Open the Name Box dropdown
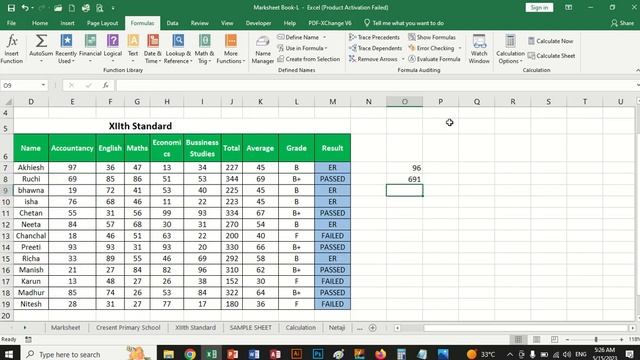This screenshot has height=360, width=640. coord(43,85)
